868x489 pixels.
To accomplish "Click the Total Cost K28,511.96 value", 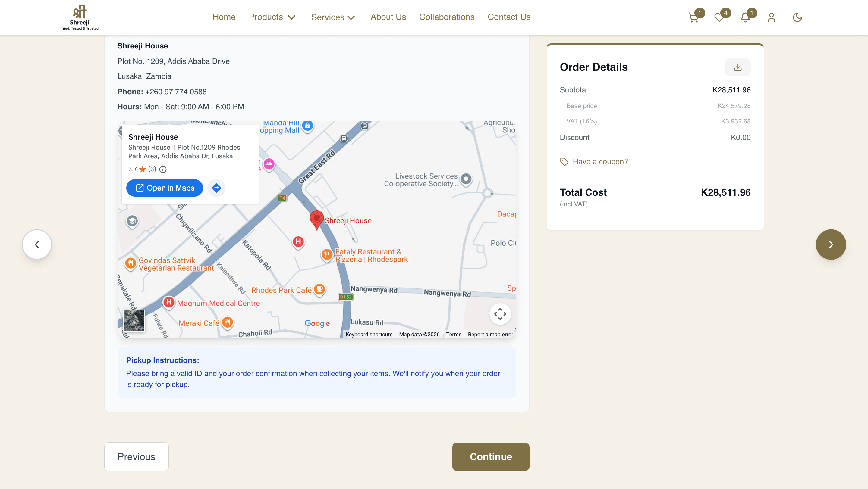I will pos(725,192).
